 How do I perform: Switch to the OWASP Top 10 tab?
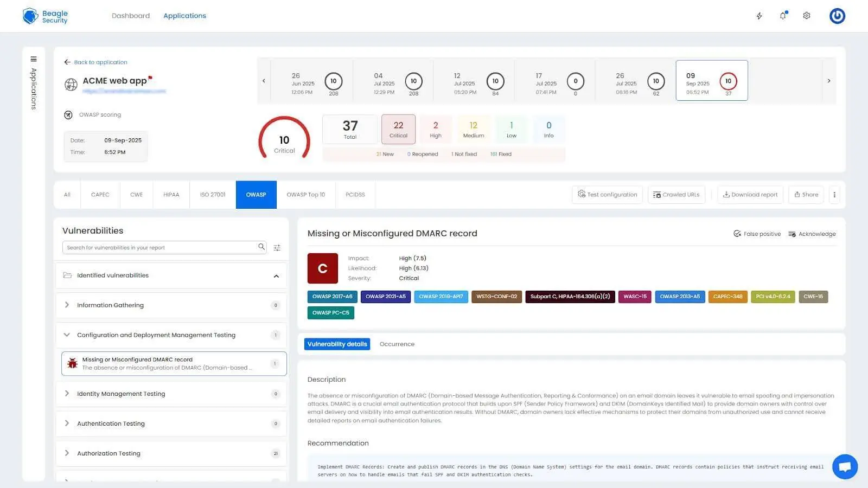pos(305,195)
